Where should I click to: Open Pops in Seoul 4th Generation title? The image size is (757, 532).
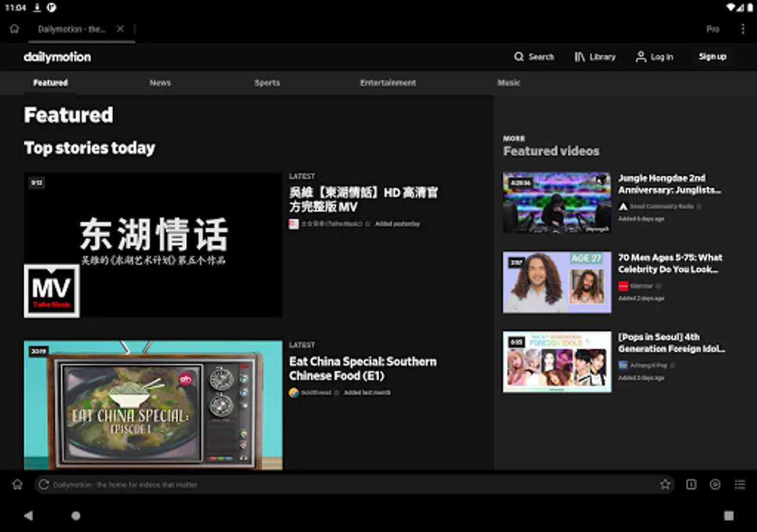(671, 343)
